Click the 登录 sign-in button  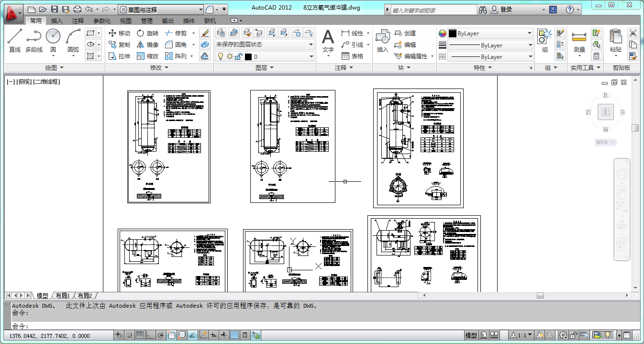click(501, 10)
